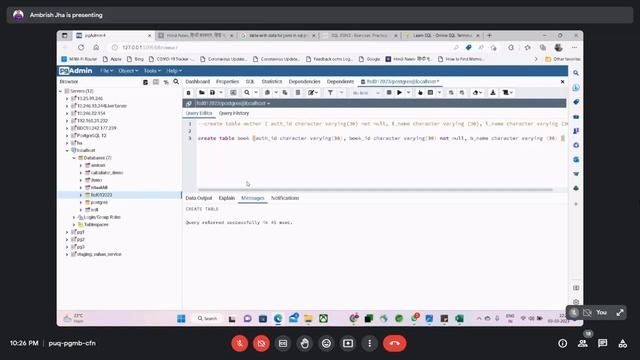The width and height of the screenshot is (640, 360).
Task: Click the Browser search objects magnifier icon
Action: click(176, 82)
